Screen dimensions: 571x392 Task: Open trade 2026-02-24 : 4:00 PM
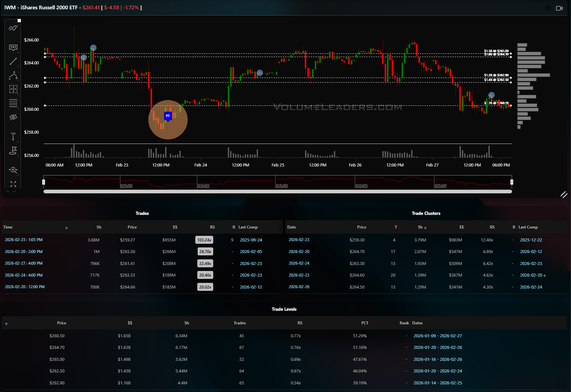tap(24, 275)
